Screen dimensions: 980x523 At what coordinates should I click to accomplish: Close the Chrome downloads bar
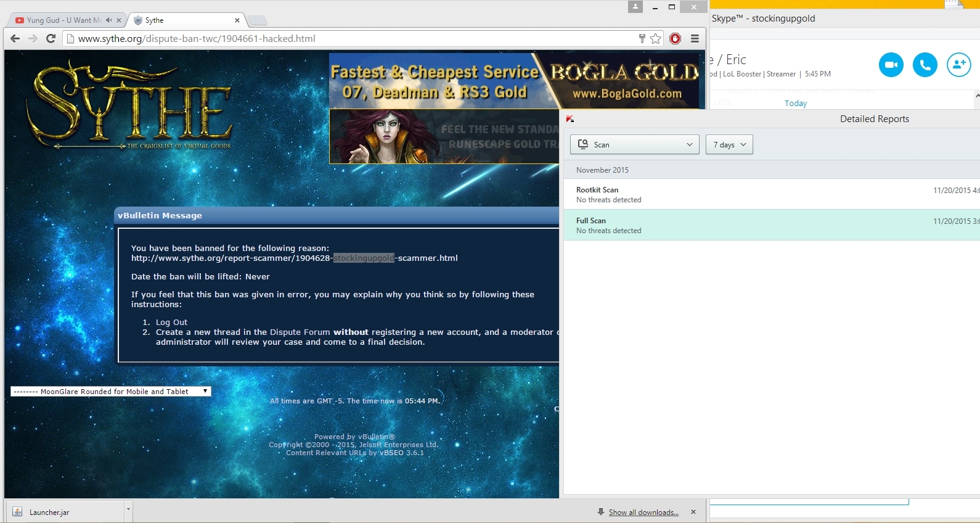693,512
